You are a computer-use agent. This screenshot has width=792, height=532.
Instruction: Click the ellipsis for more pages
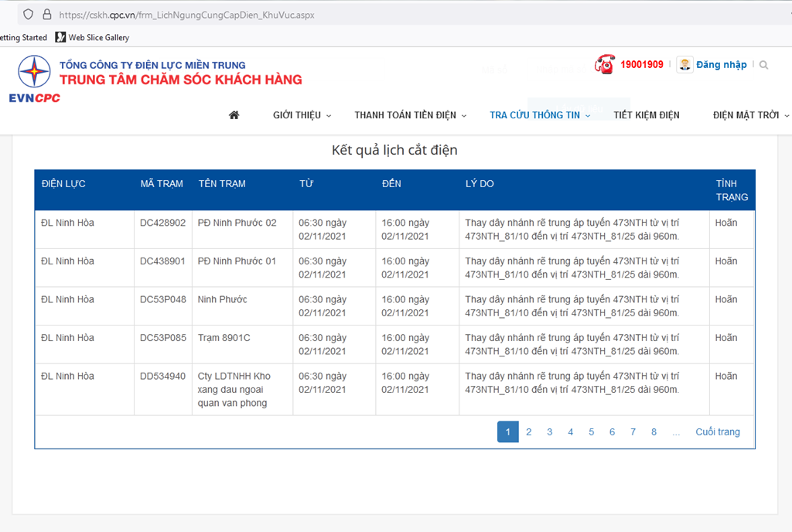(676, 432)
